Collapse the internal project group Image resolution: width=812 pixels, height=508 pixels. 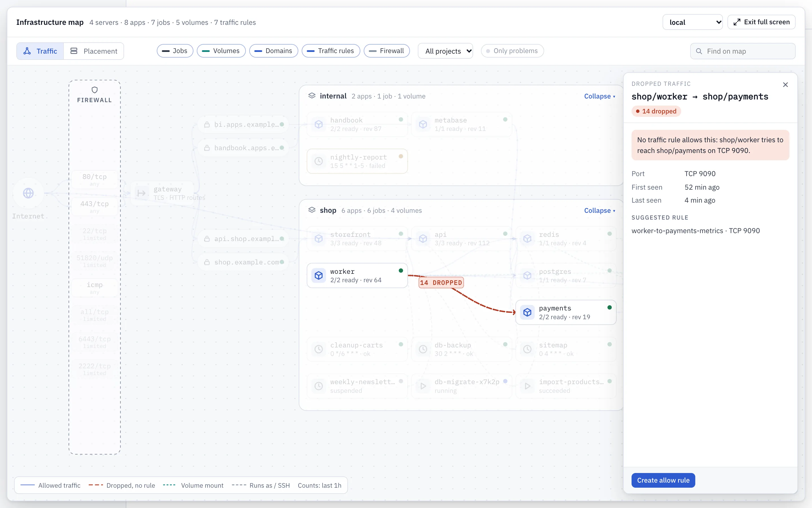pos(600,96)
